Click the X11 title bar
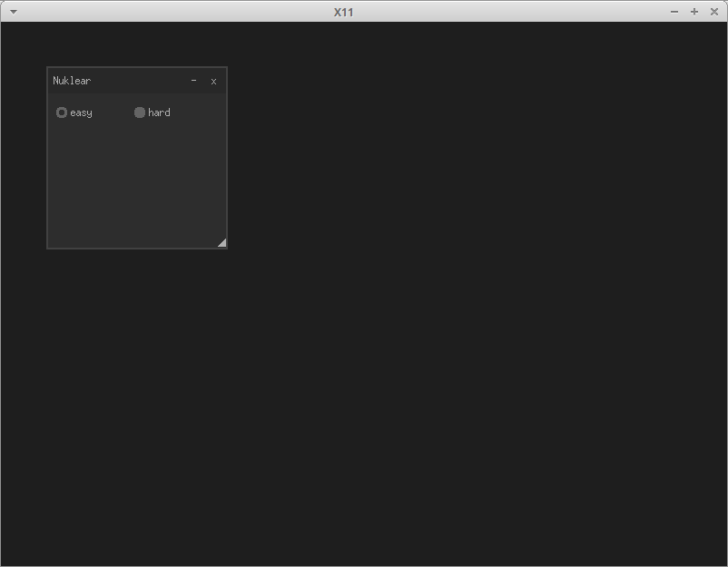This screenshot has width=728, height=567. click(363, 12)
